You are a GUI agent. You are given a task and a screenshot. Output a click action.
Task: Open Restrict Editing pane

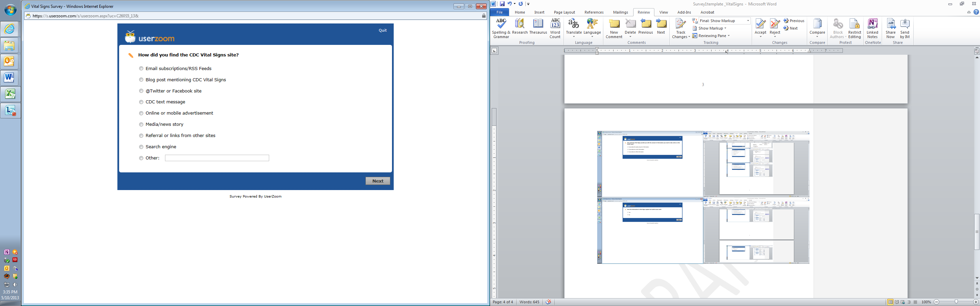point(854,28)
